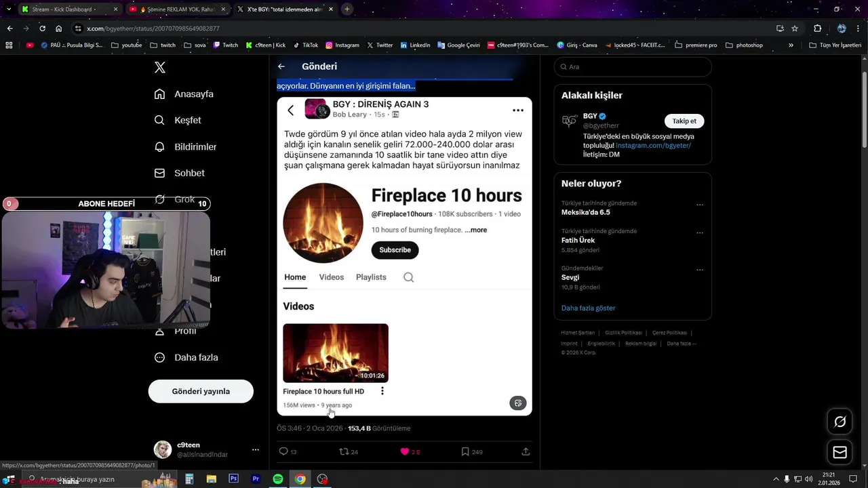Bookmark this page with star icon
The width and height of the screenshot is (868, 488).
pyautogui.click(x=795, y=28)
